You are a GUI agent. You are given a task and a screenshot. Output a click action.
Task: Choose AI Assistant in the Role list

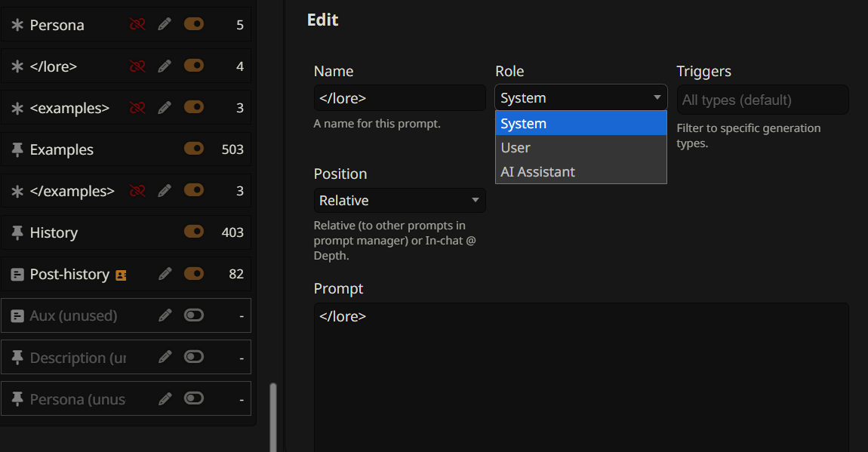[580, 171]
